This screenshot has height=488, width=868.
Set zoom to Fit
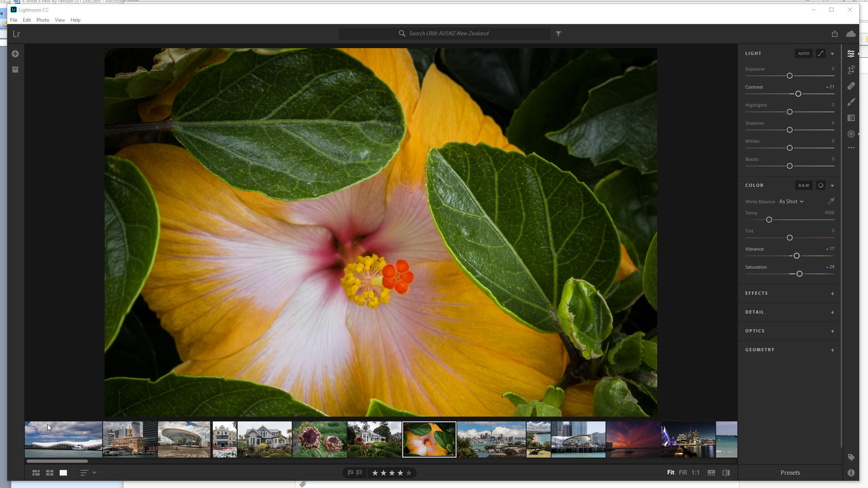click(x=670, y=472)
